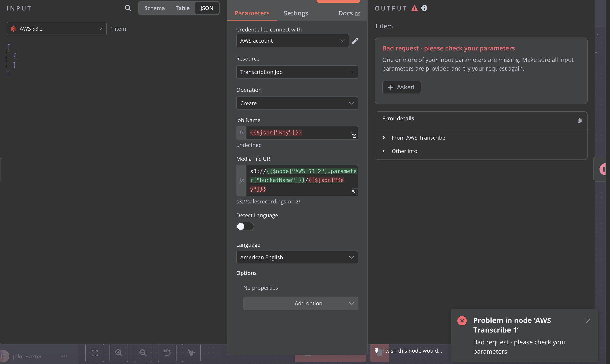Open the Resource Transcription Job dropdown
610x364 pixels.
coord(297,72)
